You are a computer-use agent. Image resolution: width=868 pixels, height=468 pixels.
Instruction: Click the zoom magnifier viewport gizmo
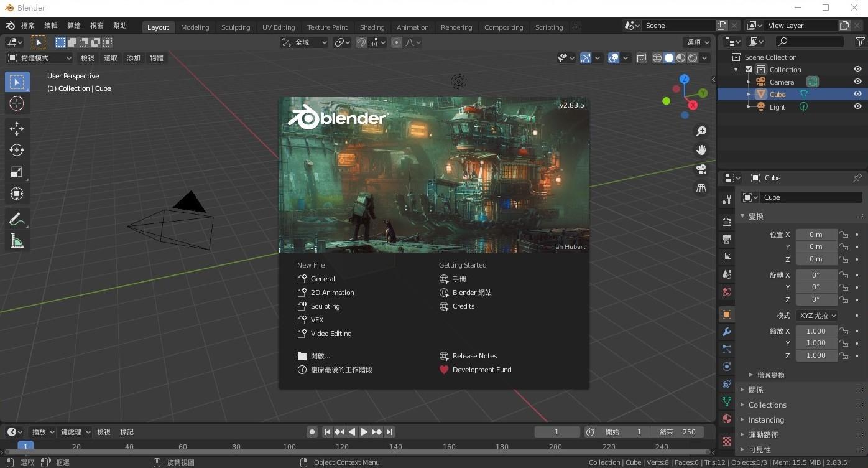coord(701,131)
